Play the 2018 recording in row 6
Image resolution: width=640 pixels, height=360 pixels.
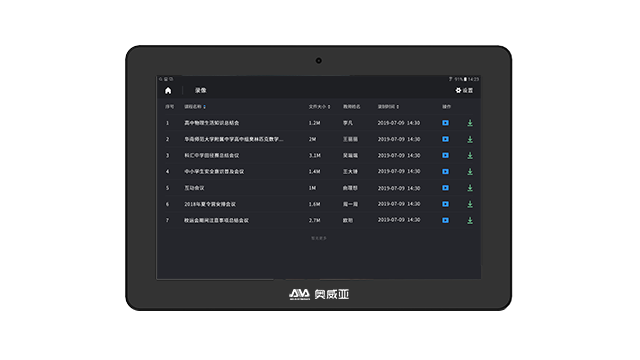(x=445, y=204)
